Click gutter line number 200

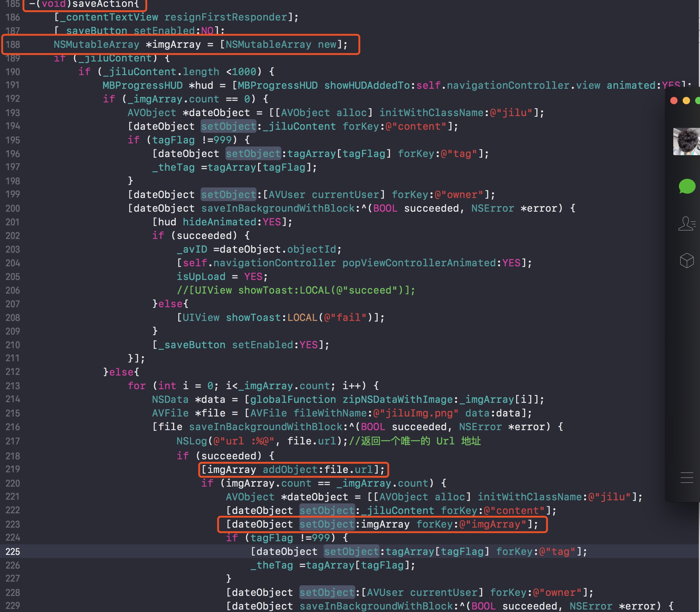(13, 208)
